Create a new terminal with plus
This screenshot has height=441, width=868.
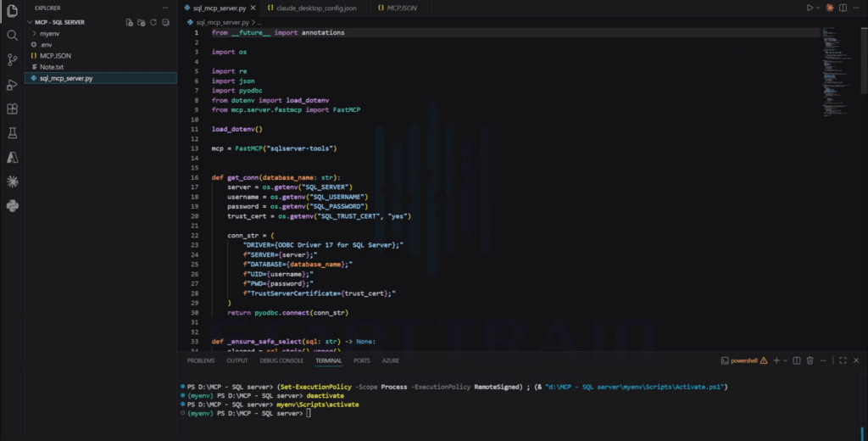point(776,360)
